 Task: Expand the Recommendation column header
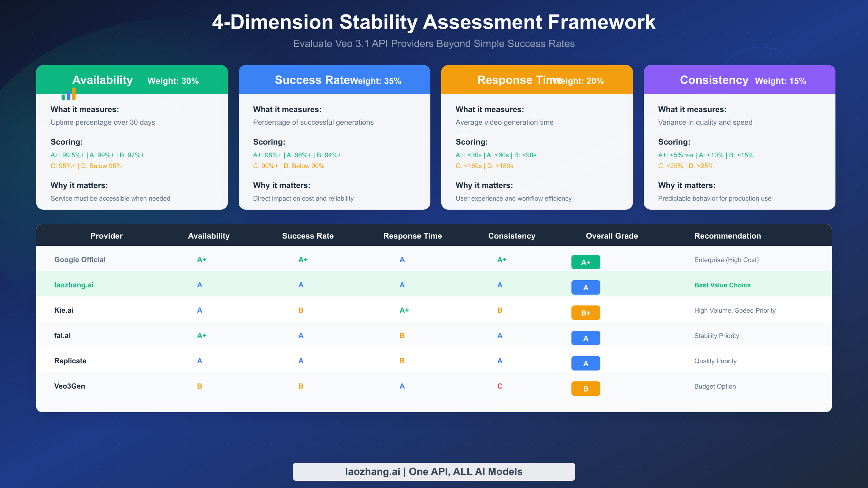click(x=727, y=236)
